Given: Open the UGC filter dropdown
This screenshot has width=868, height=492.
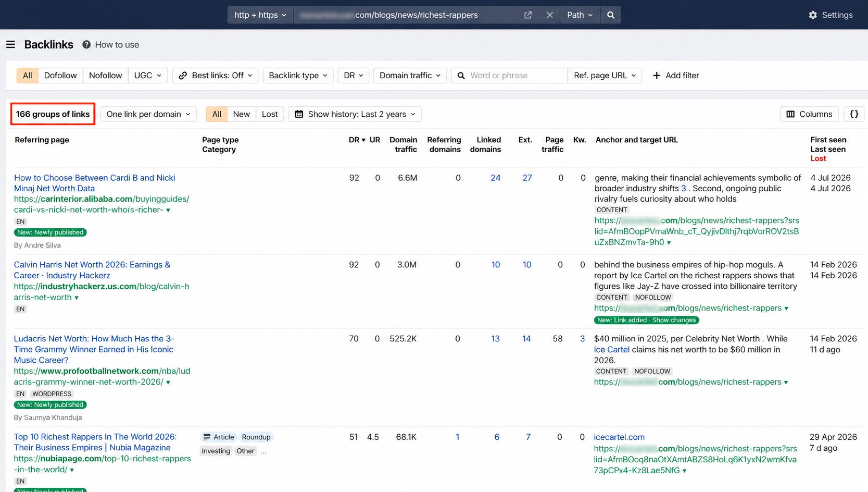Looking at the screenshot, I should click(148, 76).
